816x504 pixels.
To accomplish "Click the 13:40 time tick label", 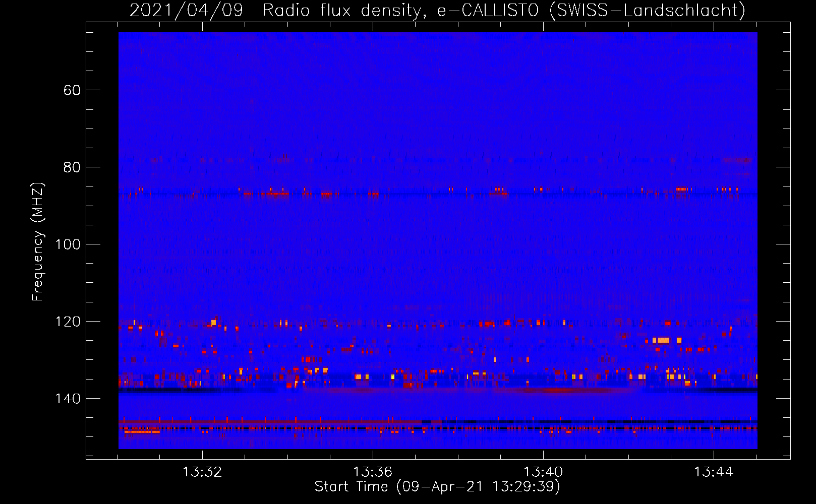I will [543, 472].
